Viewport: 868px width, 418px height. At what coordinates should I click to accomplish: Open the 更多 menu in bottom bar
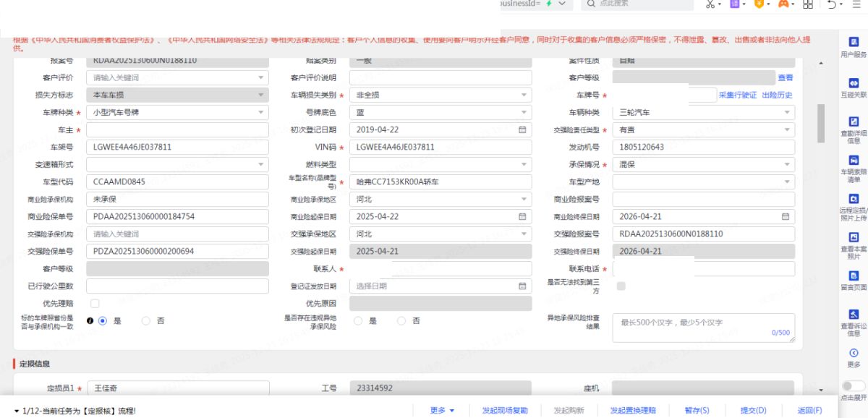[442, 411]
